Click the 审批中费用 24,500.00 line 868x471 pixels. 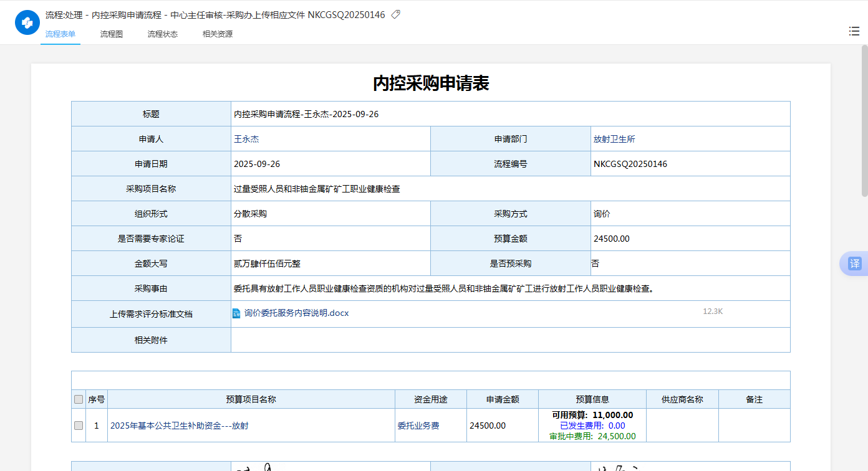click(x=592, y=436)
